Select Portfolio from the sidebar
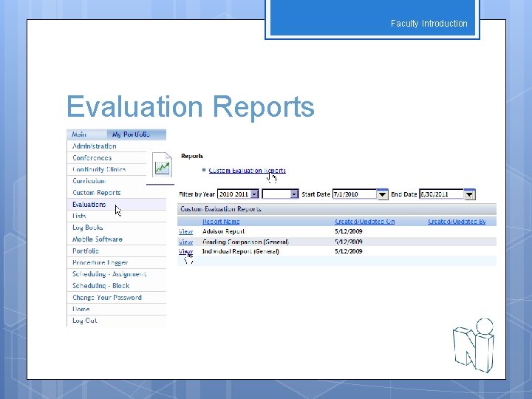Image resolution: width=532 pixels, height=399 pixels. point(86,250)
